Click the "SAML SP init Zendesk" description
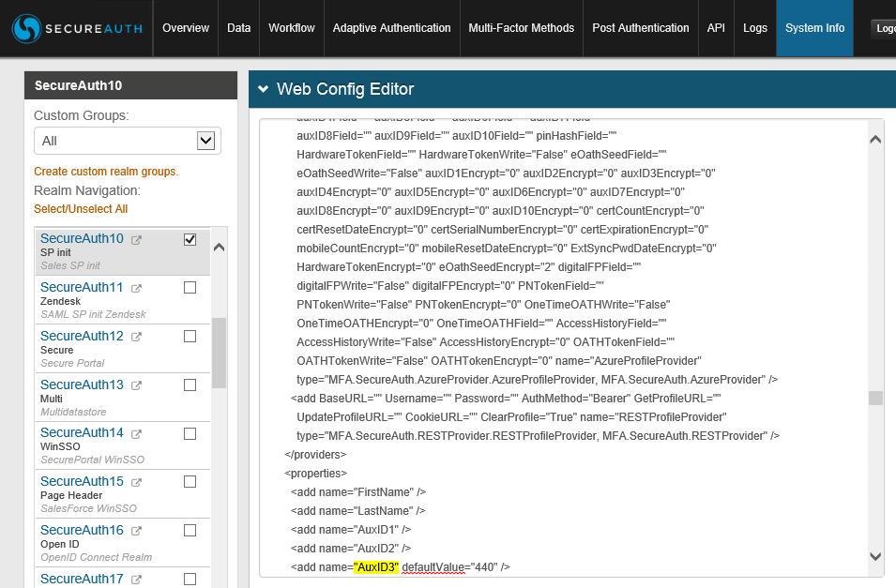 93,314
